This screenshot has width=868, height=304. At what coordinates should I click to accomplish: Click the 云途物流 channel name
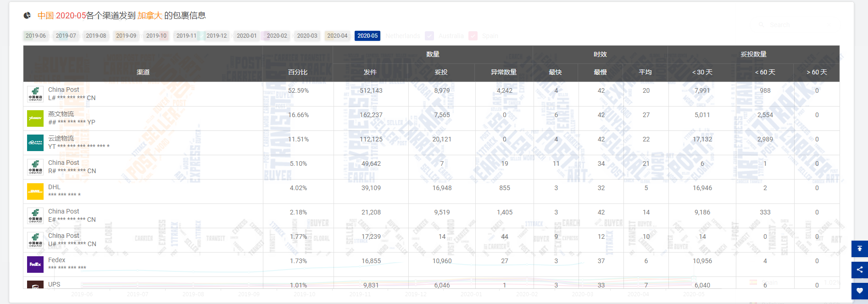[x=61, y=138]
